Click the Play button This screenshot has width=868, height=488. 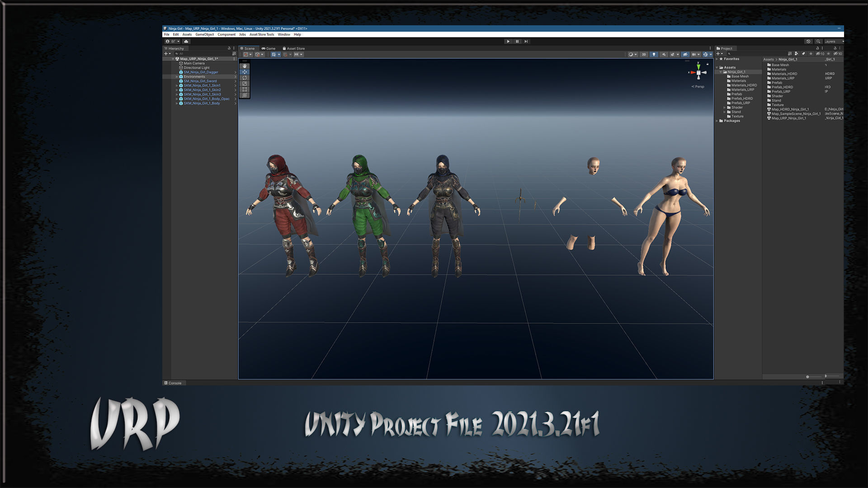pyautogui.click(x=508, y=42)
